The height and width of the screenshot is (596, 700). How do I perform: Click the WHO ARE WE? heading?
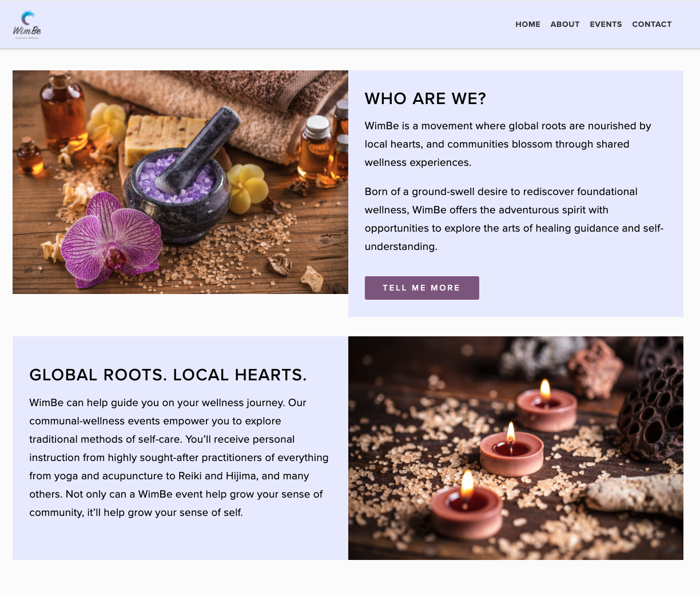coord(425,99)
